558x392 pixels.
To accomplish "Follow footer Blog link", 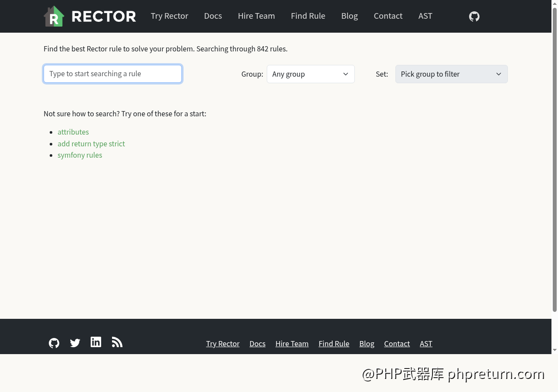I will point(367,344).
